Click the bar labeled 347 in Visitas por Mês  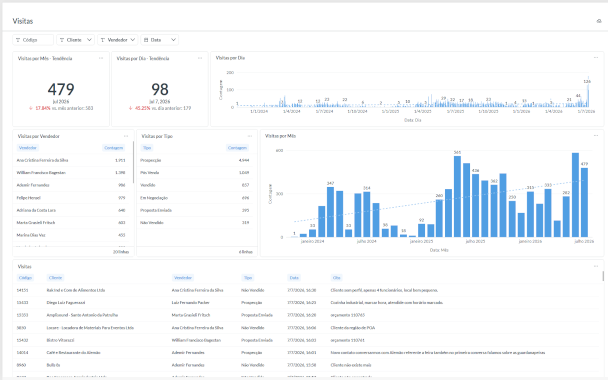pos(330,212)
